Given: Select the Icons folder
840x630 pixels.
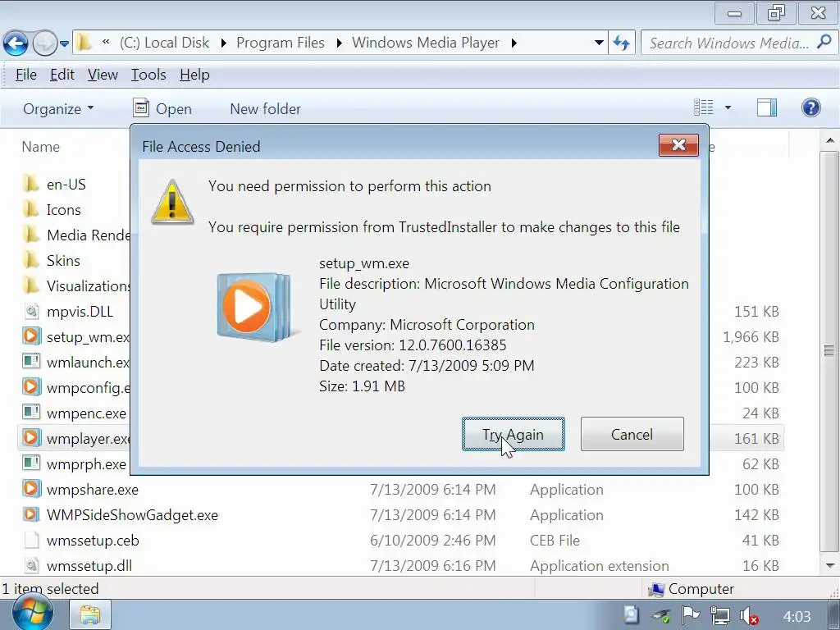Looking at the screenshot, I should (x=52, y=209).
